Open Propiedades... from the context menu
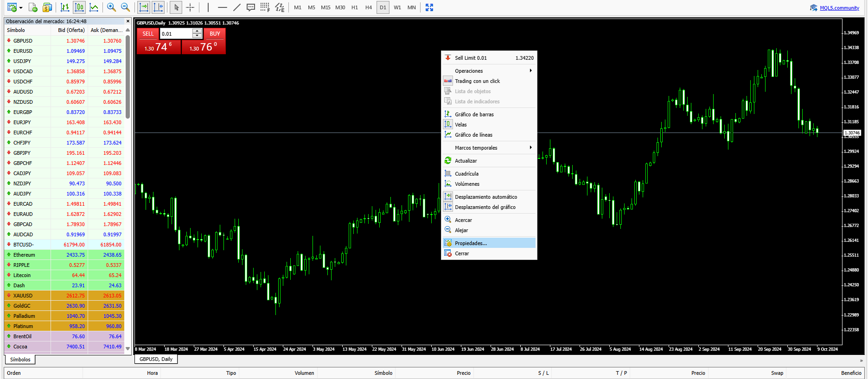Viewport: 868px width, 379px height. pos(489,243)
